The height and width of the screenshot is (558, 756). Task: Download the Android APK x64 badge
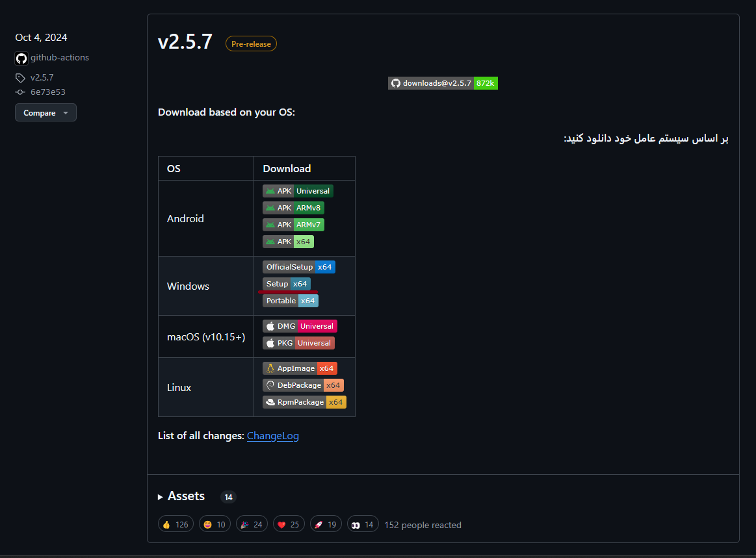pos(288,242)
